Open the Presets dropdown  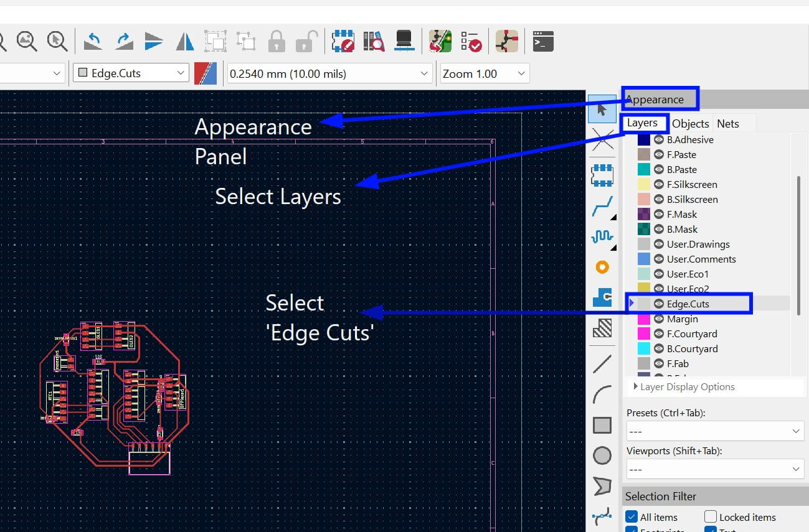(714, 431)
